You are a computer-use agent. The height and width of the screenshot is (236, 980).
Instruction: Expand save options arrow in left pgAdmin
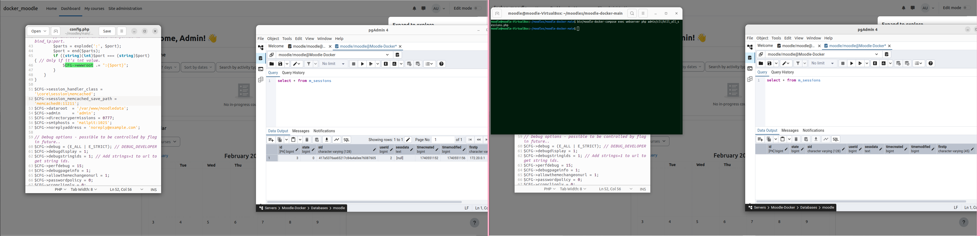tap(287, 64)
